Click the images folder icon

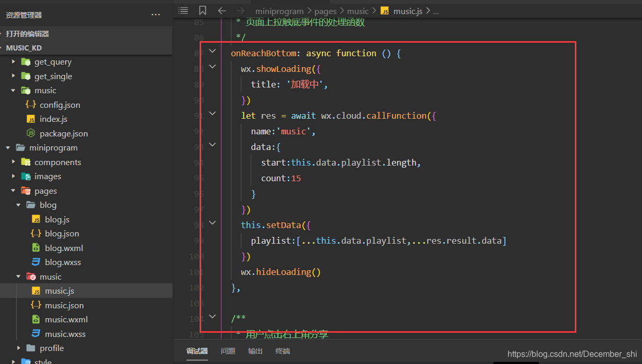[x=26, y=177]
